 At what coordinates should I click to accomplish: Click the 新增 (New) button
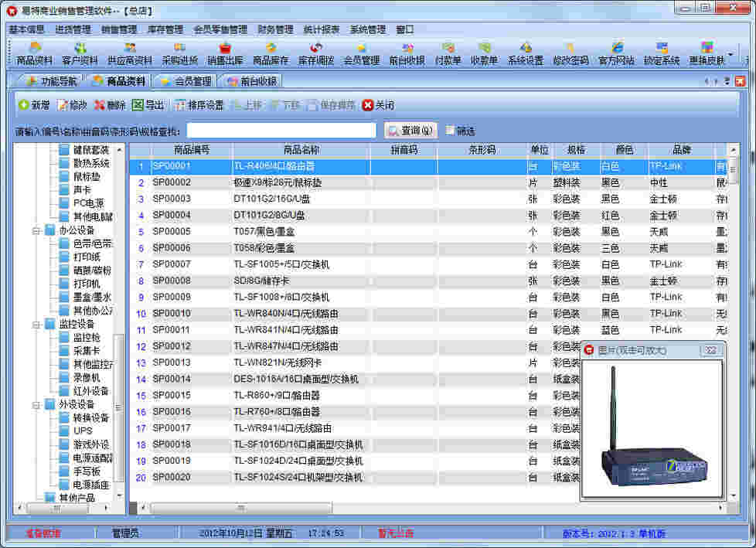[35, 106]
